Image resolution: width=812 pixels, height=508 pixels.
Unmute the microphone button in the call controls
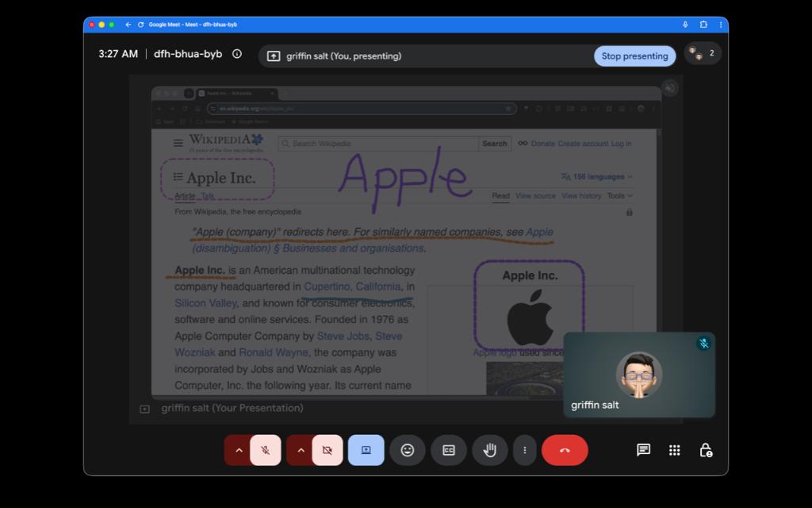point(265,450)
